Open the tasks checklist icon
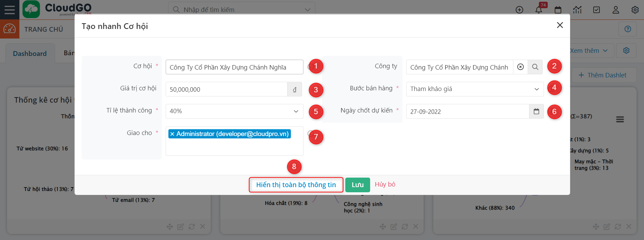 [x=596, y=10]
